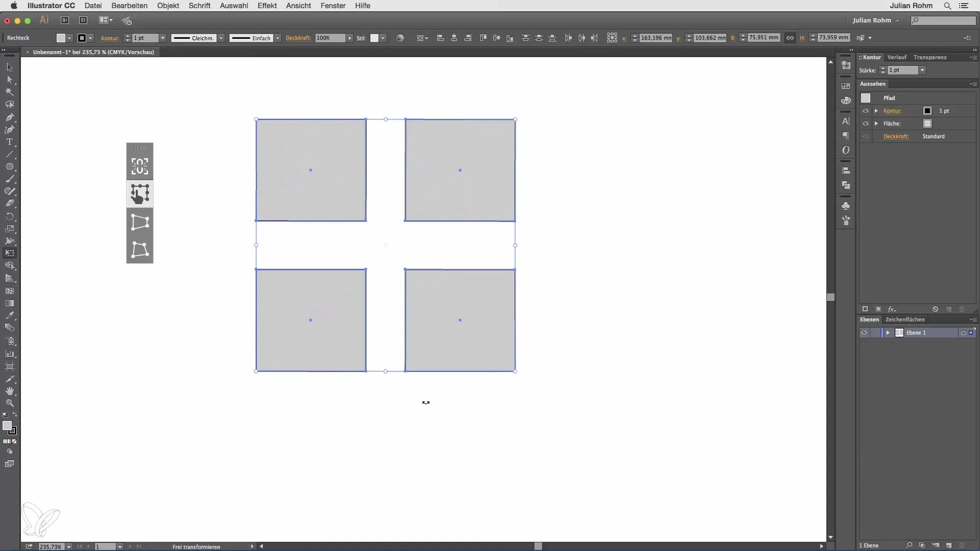Image resolution: width=980 pixels, height=551 pixels.
Task: Select the Direct Selection tool
Action: (10, 80)
